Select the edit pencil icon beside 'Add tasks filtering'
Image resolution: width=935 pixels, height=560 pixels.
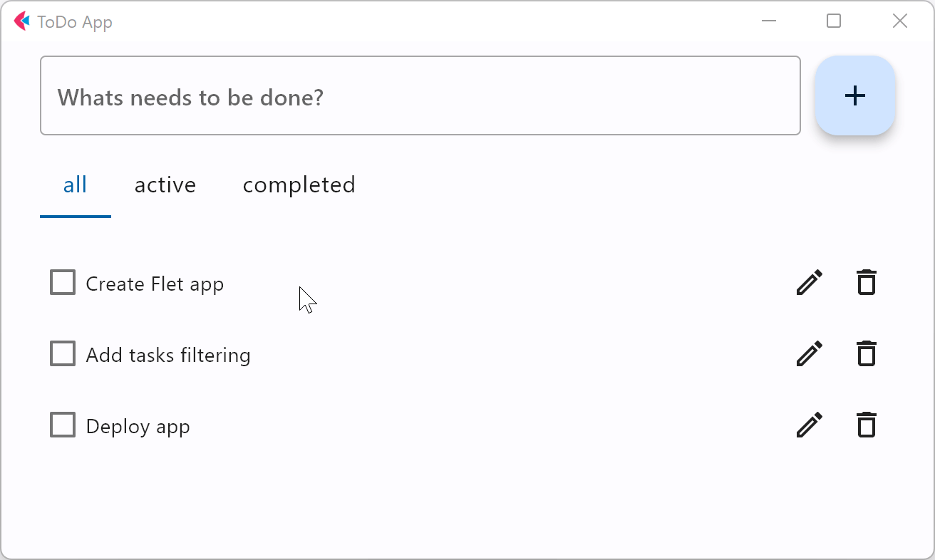point(809,353)
